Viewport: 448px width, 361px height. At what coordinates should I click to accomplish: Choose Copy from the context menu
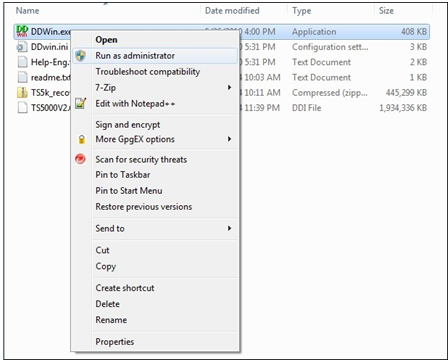[x=155, y=266]
